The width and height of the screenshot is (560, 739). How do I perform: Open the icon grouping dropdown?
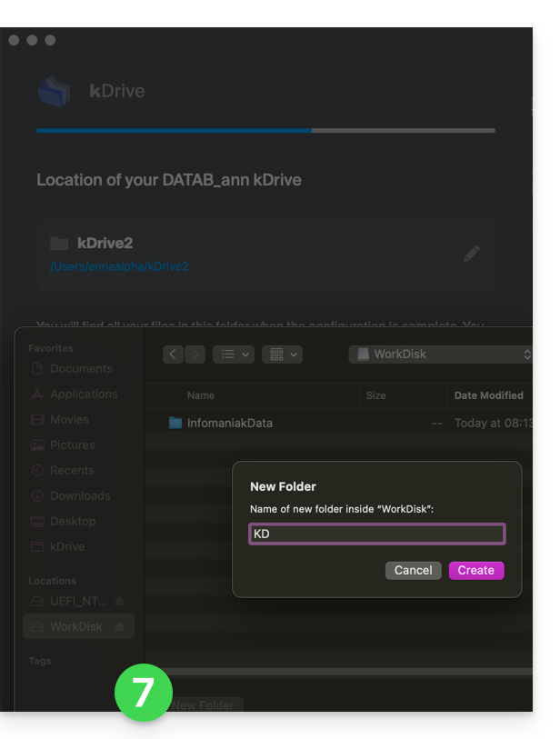tap(282, 355)
